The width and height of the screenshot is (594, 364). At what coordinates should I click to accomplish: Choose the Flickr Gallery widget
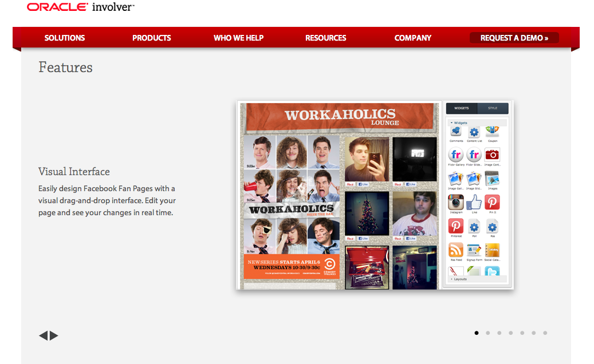[456, 155]
